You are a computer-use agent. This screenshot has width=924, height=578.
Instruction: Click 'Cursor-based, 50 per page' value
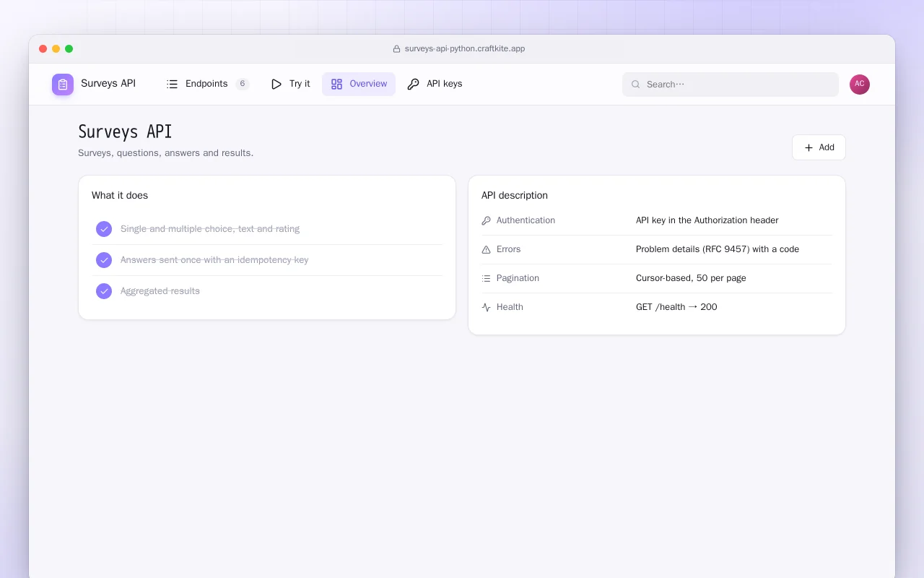coord(691,278)
